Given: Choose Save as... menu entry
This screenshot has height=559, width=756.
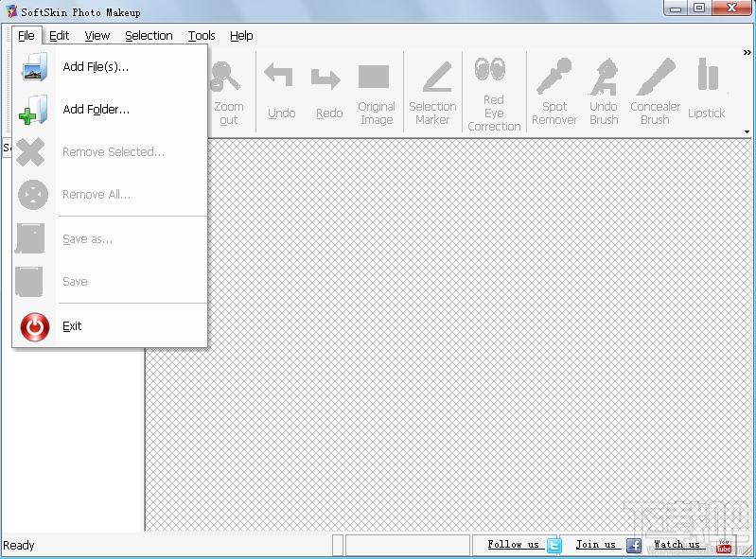Looking at the screenshot, I should pyautogui.click(x=110, y=239).
